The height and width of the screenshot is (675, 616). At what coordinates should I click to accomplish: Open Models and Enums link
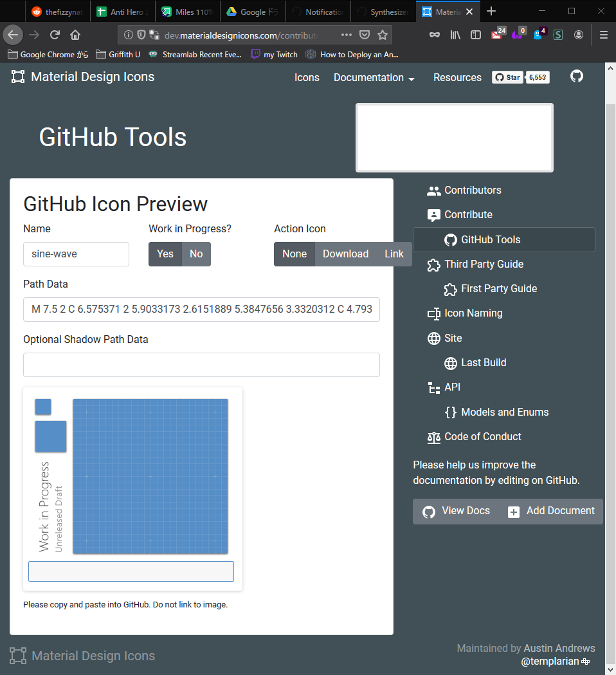tap(505, 412)
